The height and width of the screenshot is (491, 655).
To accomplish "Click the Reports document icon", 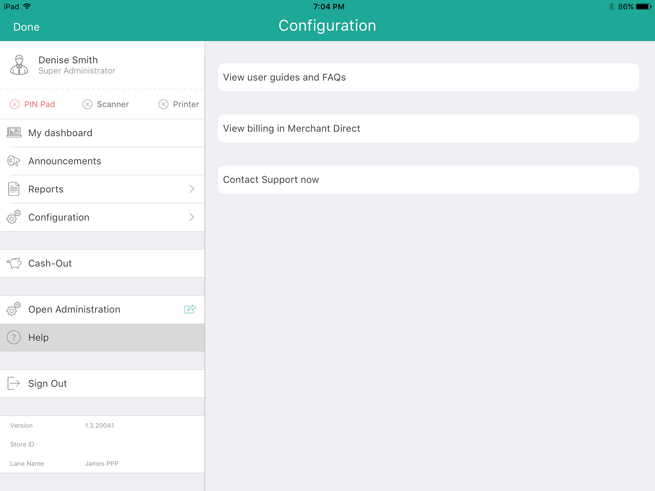I will [x=14, y=189].
